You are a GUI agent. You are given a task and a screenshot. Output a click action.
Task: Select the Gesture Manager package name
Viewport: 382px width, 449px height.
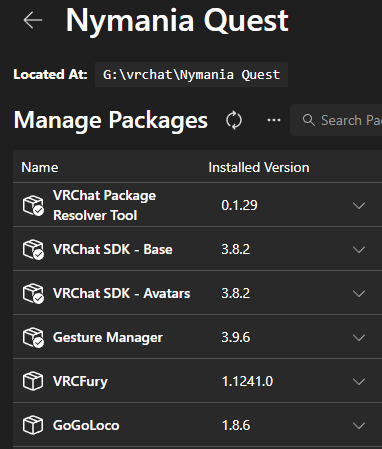coord(108,337)
